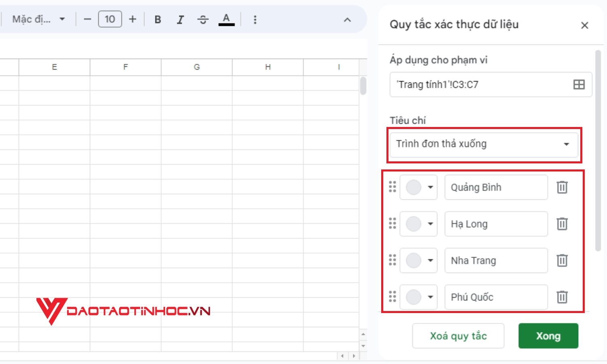Apply strikethrough formatting

coord(203,19)
